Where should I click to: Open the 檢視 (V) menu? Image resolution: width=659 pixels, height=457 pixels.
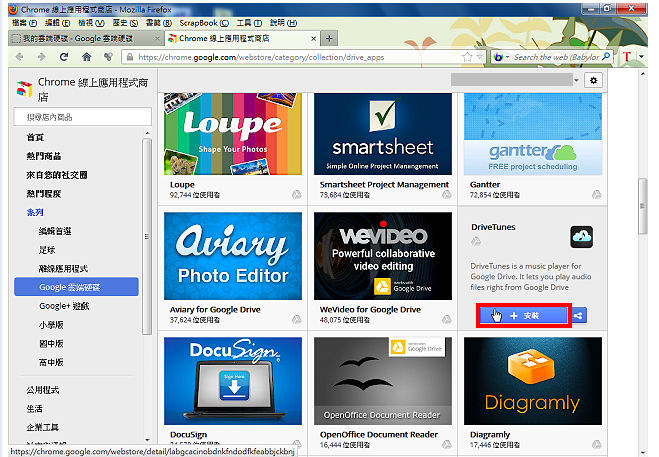click(91, 23)
